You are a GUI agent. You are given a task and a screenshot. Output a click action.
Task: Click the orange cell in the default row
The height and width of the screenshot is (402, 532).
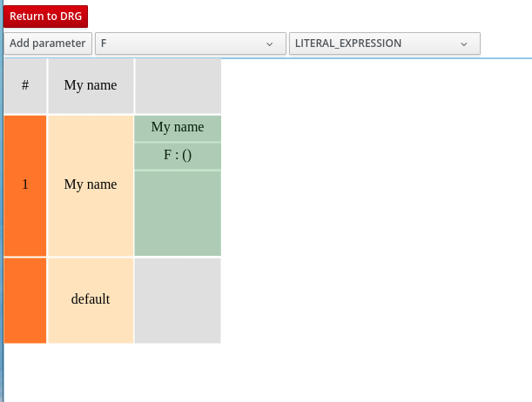[x=25, y=299]
